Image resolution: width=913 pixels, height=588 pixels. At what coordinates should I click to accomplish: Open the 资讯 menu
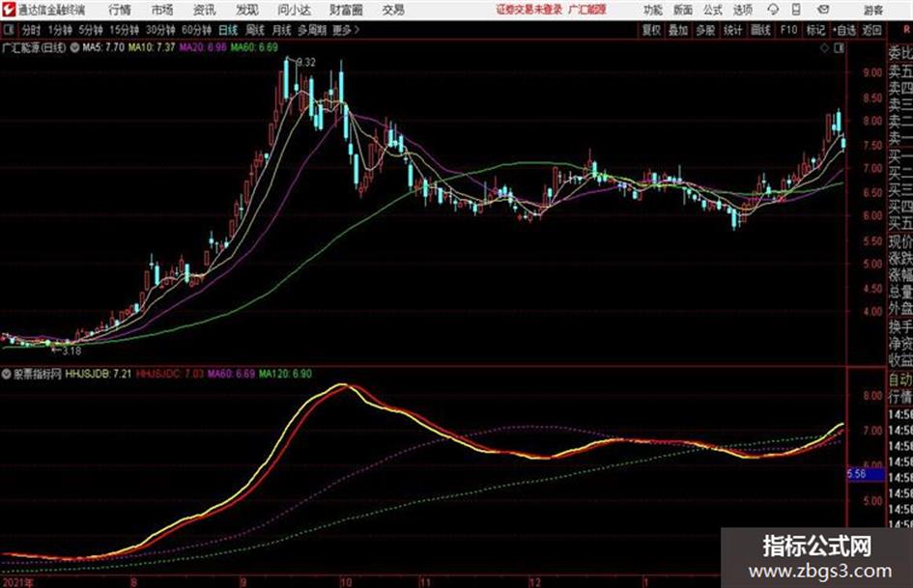(x=205, y=10)
